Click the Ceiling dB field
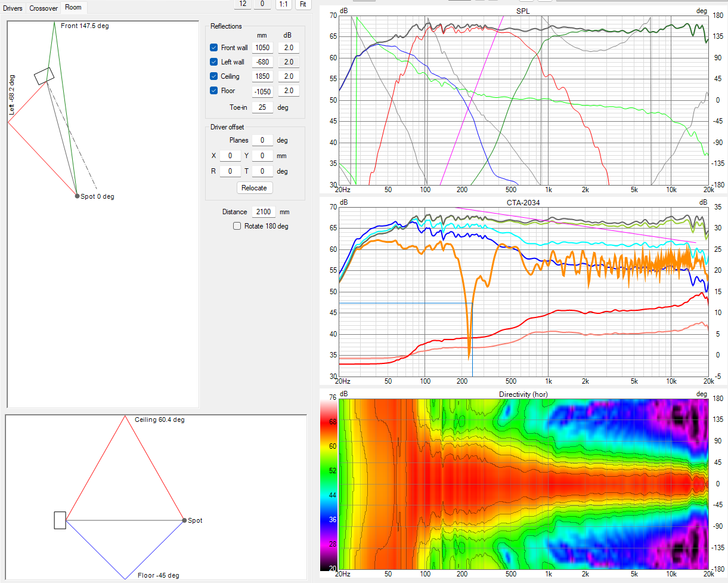 tap(289, 76)
